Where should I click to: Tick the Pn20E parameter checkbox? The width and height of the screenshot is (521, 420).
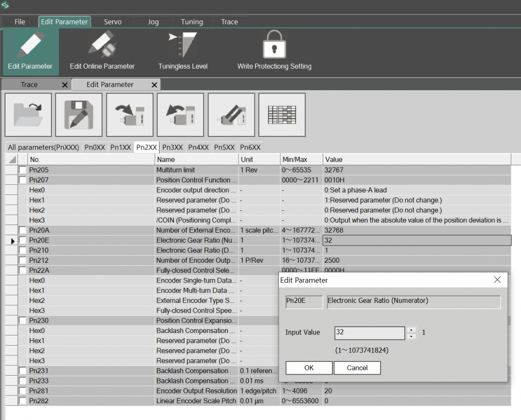point(23,240)
